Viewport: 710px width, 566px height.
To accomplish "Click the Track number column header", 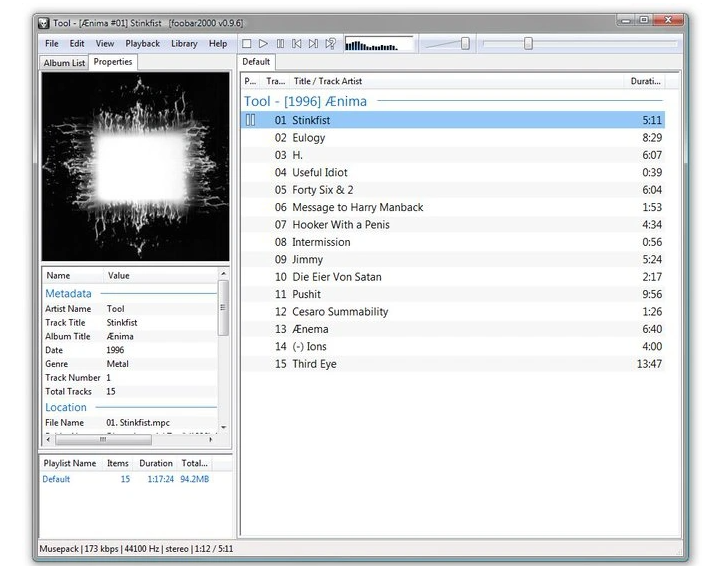I will point(275,82).
